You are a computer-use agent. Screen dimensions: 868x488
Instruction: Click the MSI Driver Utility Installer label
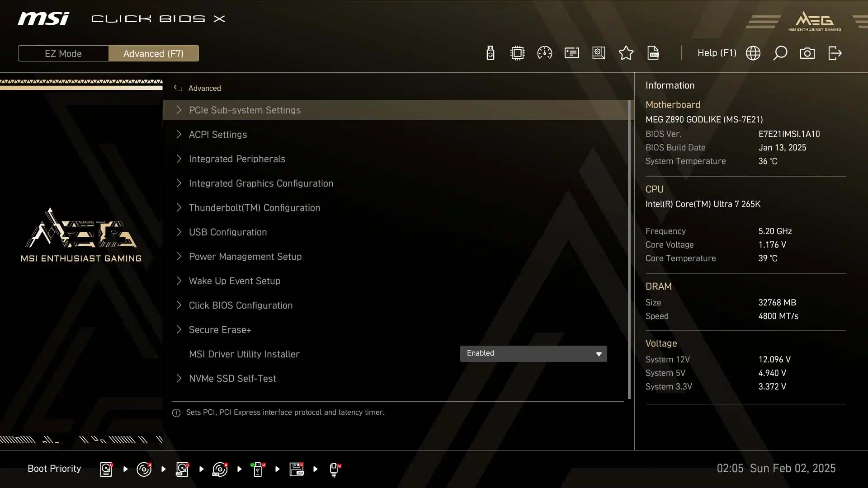[244, 354]
